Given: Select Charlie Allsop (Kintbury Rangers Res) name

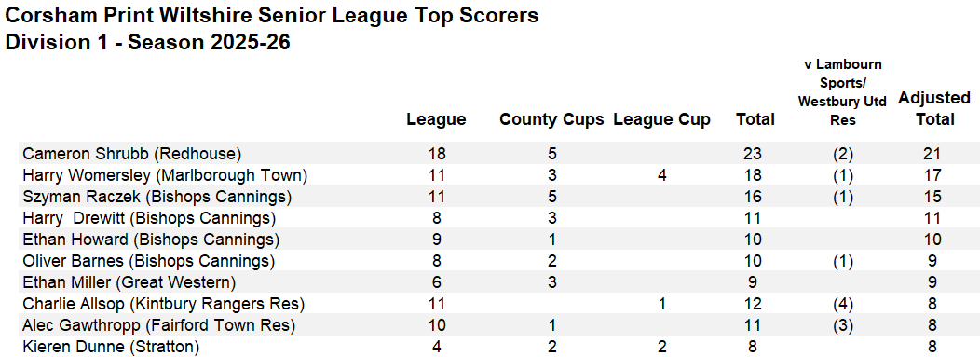Looking at the screenshot, I should pos(163,304).
